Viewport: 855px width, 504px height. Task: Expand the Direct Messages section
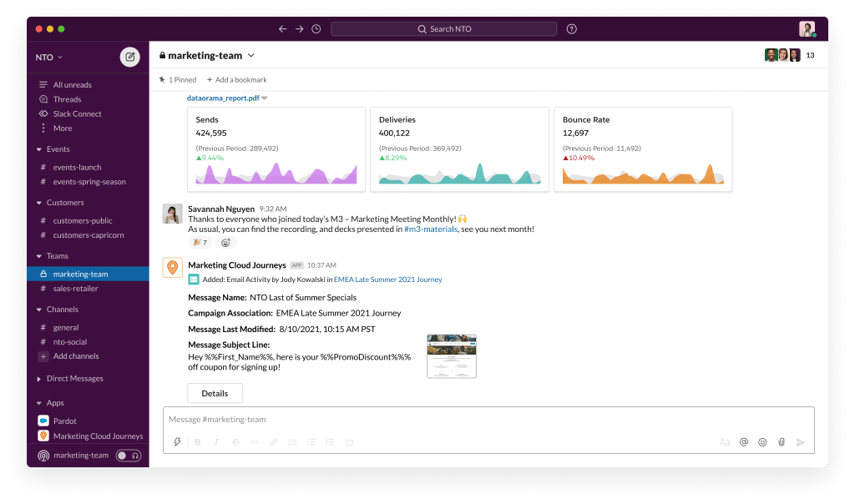(39, 379)
